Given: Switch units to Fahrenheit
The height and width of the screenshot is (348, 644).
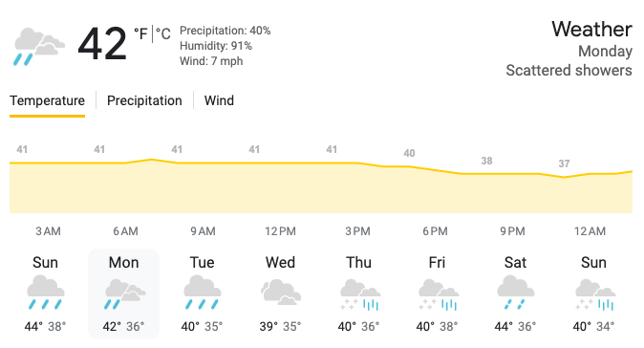Looking at the screenshot, I should [140, 33].
